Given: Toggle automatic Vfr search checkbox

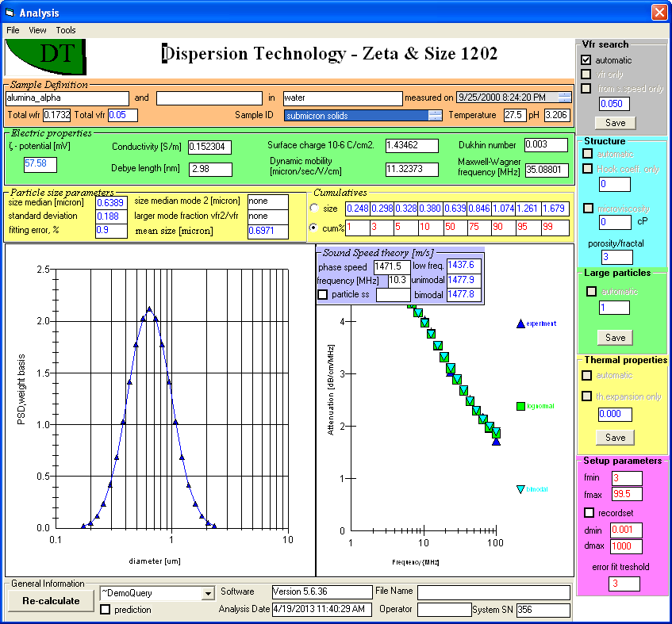Looking at the screenshot, I should click(x=586, y=60).
